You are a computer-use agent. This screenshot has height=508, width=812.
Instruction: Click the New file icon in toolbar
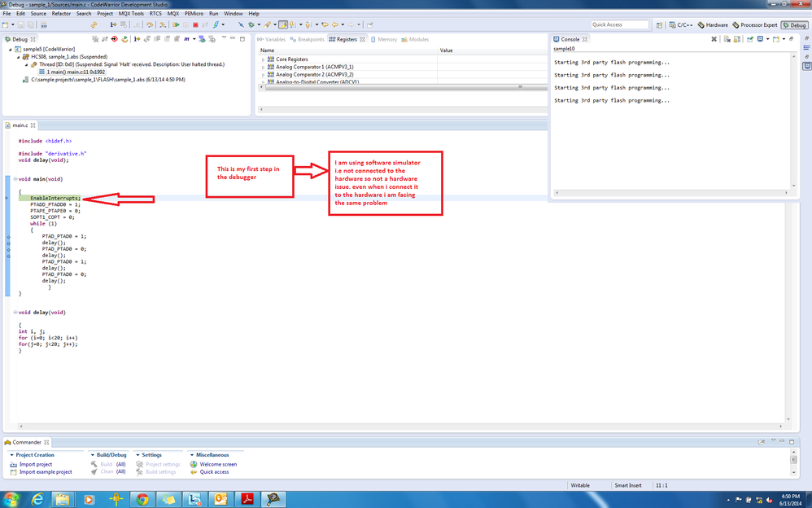(5, 24)
